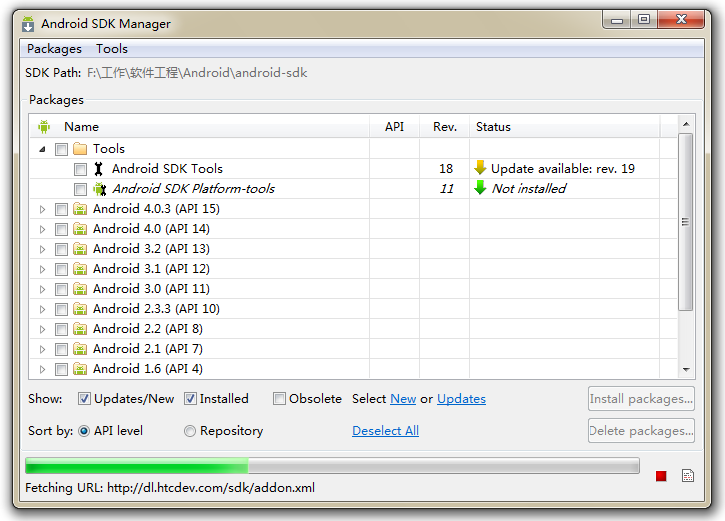Check the Android SDK Tools checkbox
Viewport: 725px width, 521px height.
click(80, 169)
